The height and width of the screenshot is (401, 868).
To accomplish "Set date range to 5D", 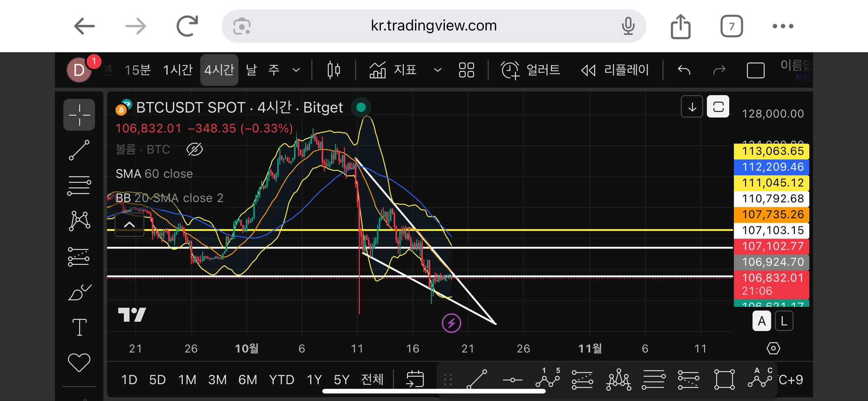I will tap(157, 380).
